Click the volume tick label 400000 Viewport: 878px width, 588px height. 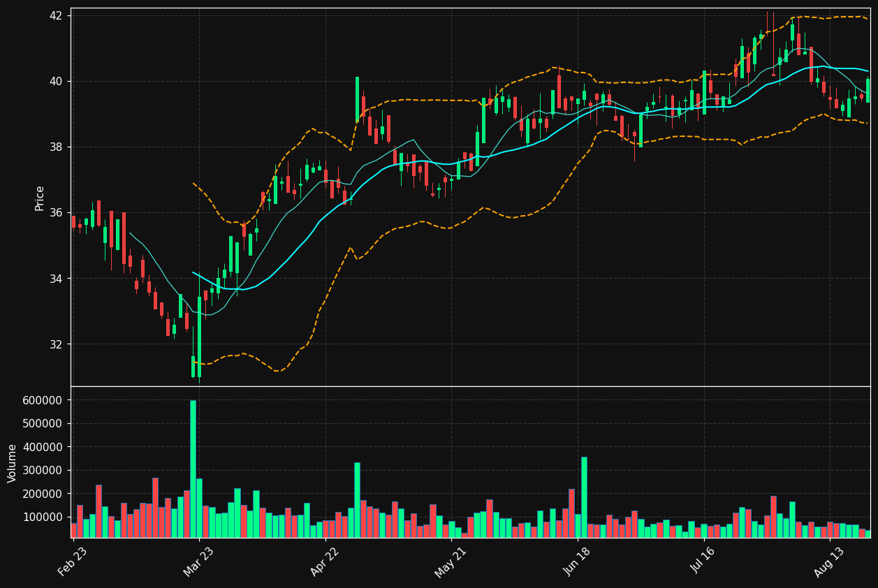click(43, 447)
